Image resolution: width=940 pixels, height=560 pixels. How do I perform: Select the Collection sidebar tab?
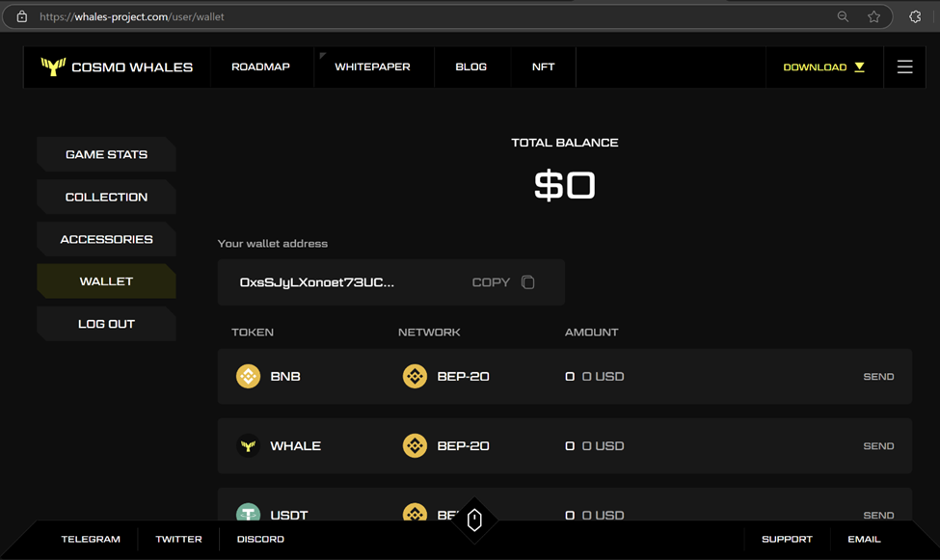(106, 198)
